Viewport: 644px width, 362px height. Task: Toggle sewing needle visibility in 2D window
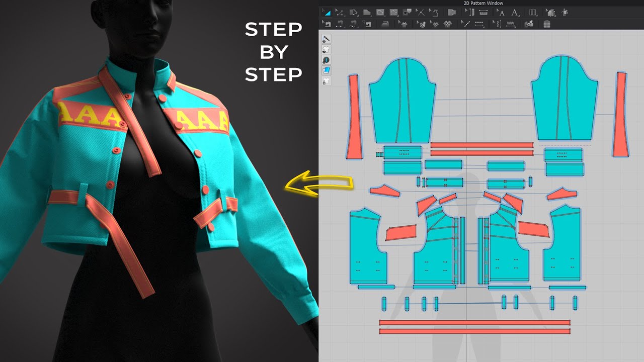tap(327, 39)
